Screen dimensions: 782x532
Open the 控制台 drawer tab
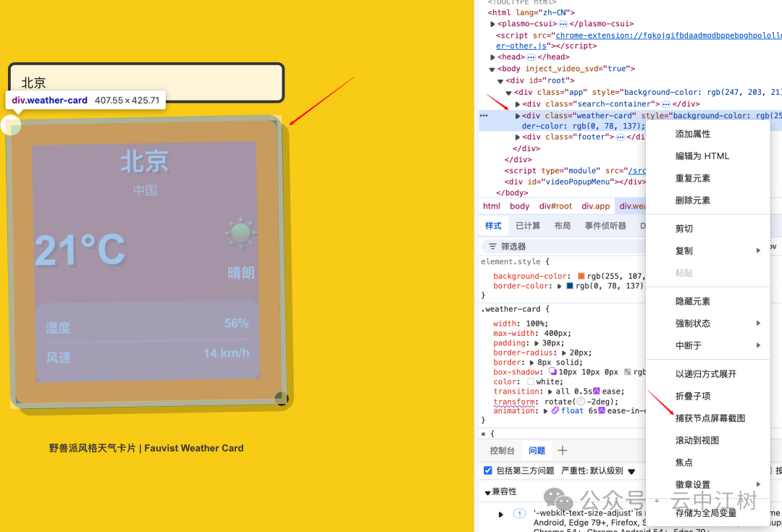[502, 450]
